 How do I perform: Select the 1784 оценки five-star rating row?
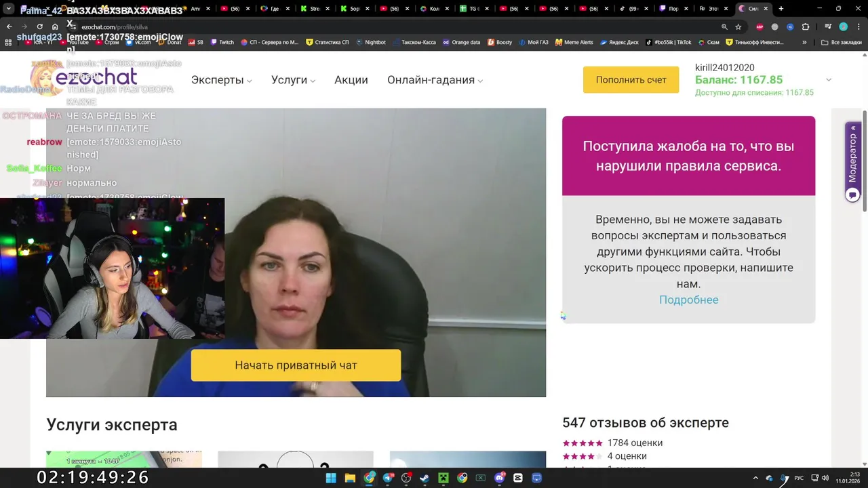point(612,443)
